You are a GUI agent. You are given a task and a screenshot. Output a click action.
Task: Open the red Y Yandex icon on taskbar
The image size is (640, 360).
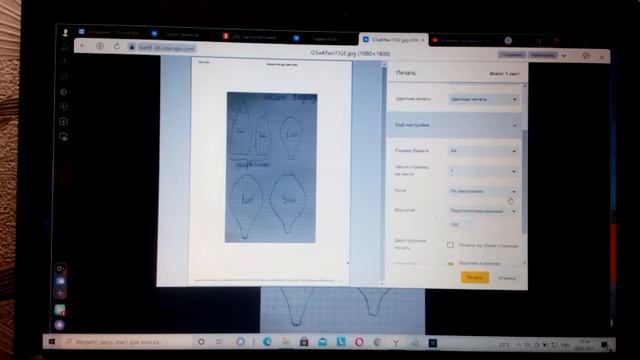point(396,343)
